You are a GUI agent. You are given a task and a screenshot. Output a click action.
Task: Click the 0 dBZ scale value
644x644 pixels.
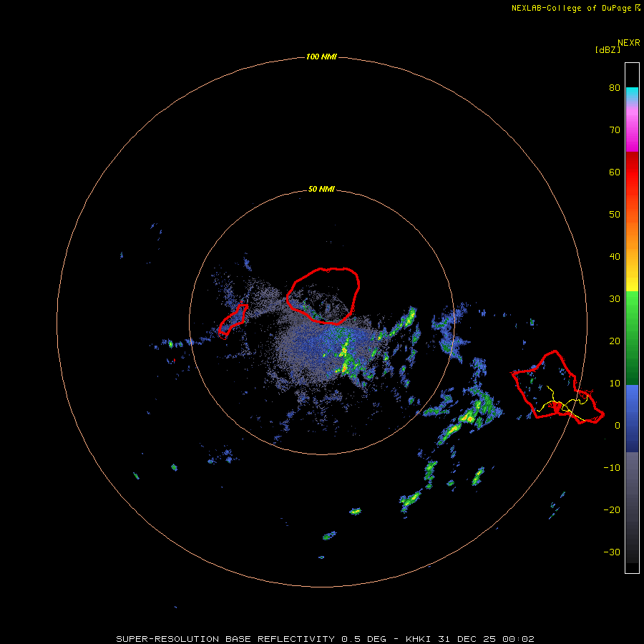(x=618, y=426)
